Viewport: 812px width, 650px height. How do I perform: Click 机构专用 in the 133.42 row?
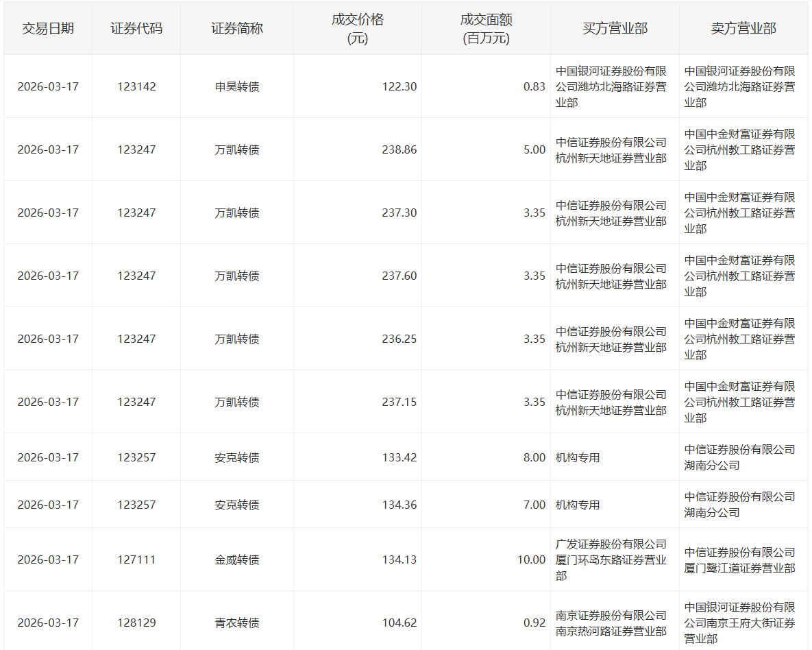click(578, 458)
